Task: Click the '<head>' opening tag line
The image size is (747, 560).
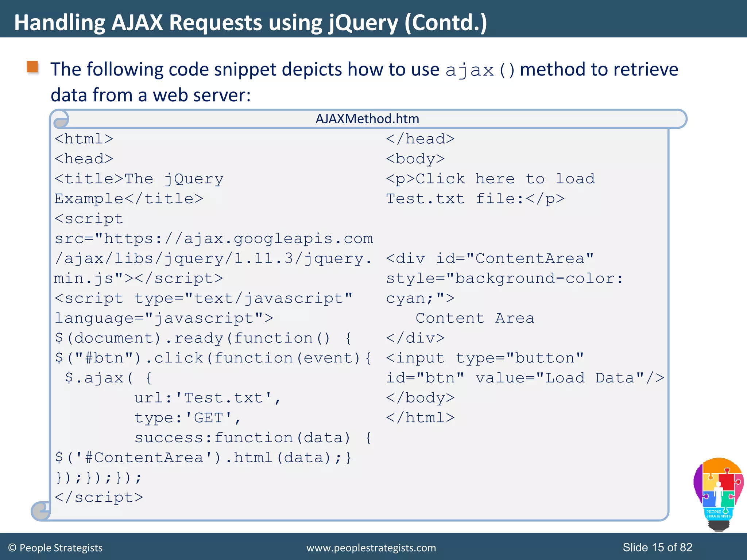Action: [84, 159]
